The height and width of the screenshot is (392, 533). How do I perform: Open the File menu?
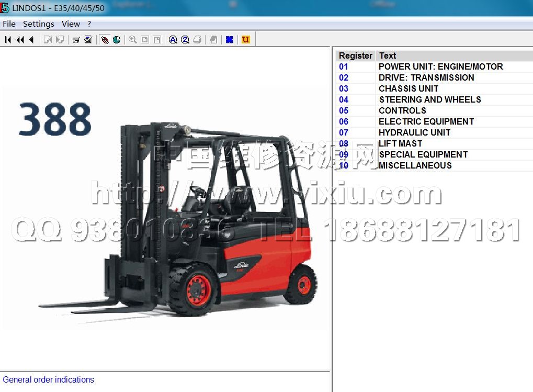(x=9, y=24)
